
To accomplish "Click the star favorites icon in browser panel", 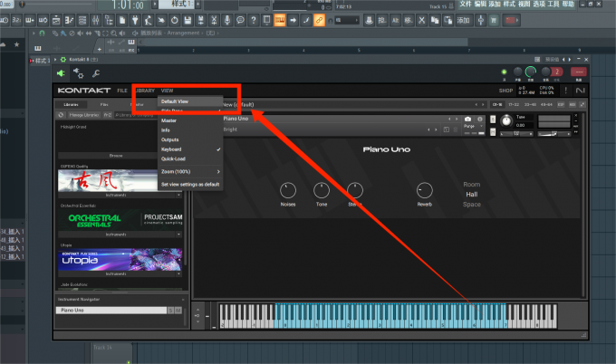I will pos(16,44).
